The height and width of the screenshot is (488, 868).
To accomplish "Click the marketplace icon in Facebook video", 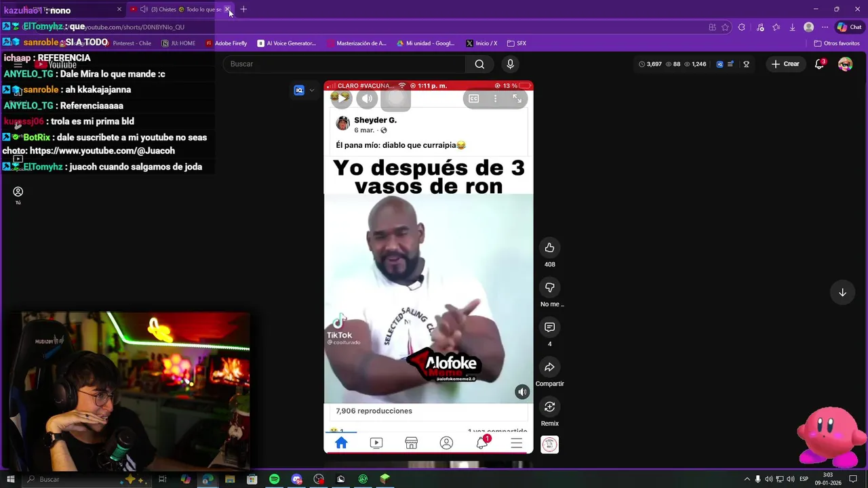I will pyautogui.click(x=411, y=443).
